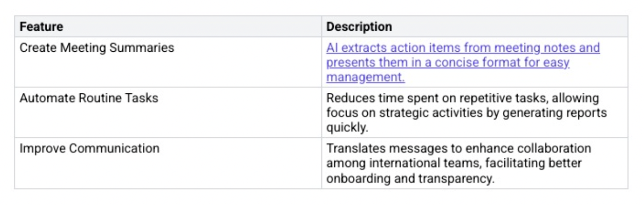Click the word 'Automate' in second feature
This screenshot has height=205, width=644.
[x=43, y=98]
